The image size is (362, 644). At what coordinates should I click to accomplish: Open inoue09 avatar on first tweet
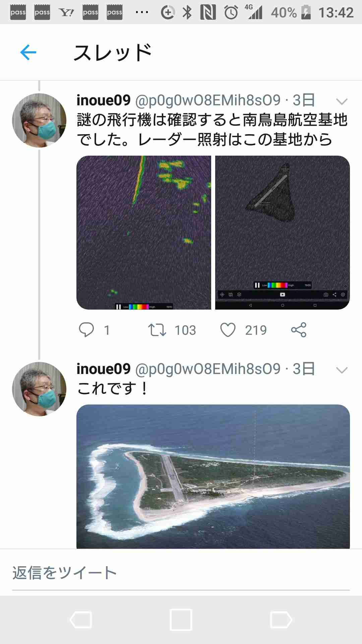(39, 120)
